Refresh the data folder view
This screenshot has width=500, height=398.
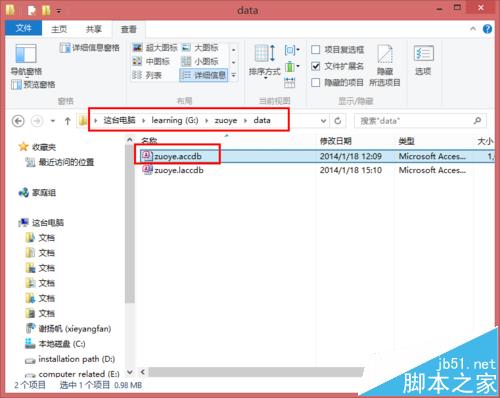338,121
